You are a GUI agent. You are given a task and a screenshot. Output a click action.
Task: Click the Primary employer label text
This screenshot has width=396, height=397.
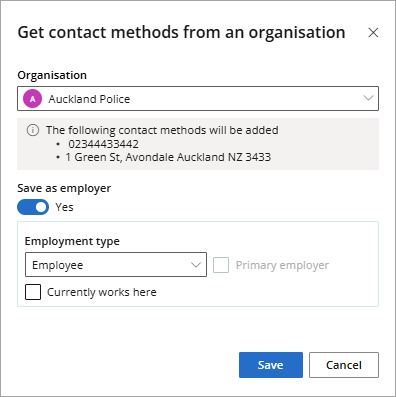coord(282,265)
